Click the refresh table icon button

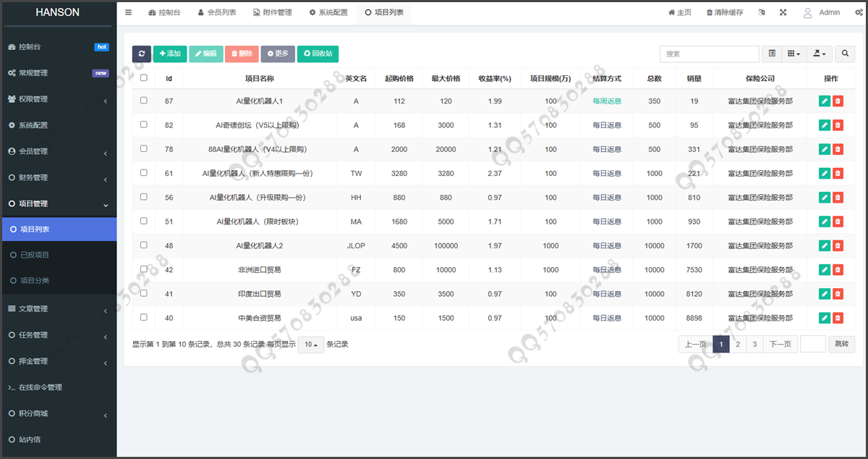142,54
